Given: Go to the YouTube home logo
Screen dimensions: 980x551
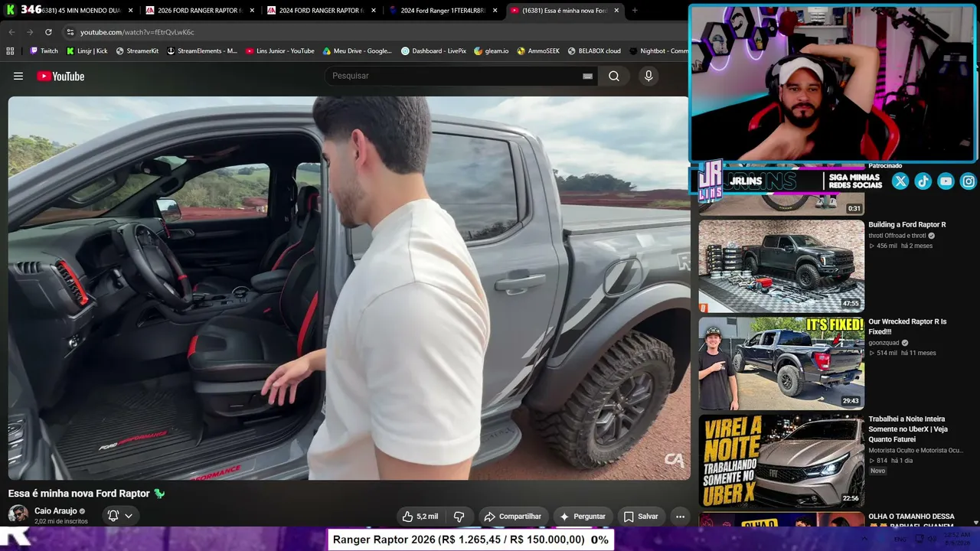Looking at the screenshot, I should [x=60, y=76].
